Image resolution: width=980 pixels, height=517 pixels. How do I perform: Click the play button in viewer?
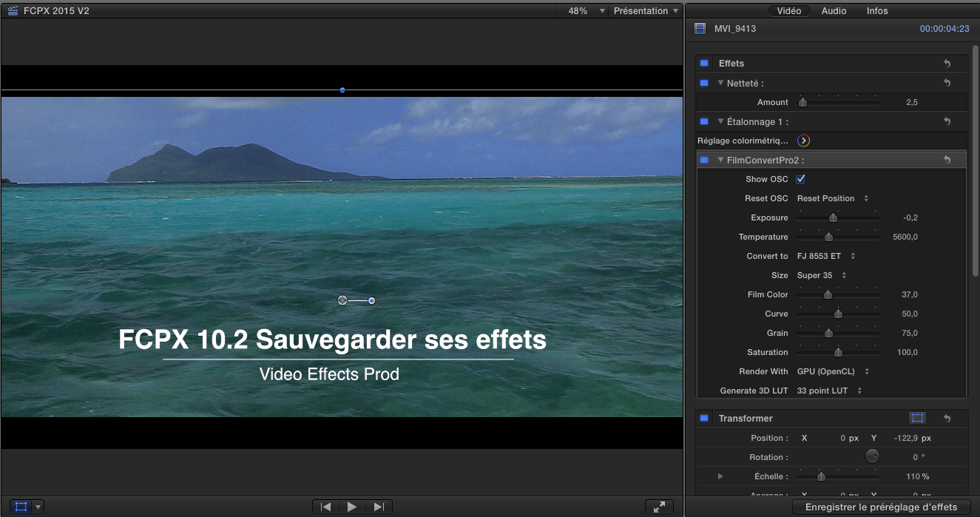pos(352,507)
